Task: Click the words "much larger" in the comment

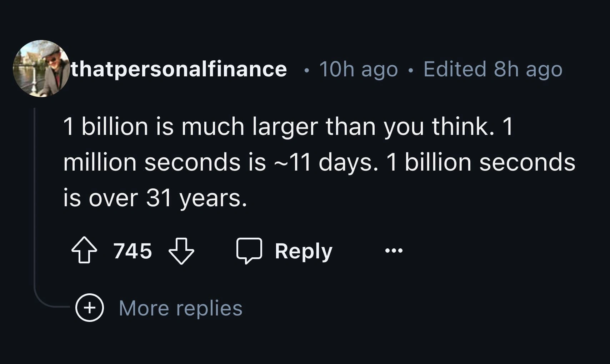Action: (250, 126)
